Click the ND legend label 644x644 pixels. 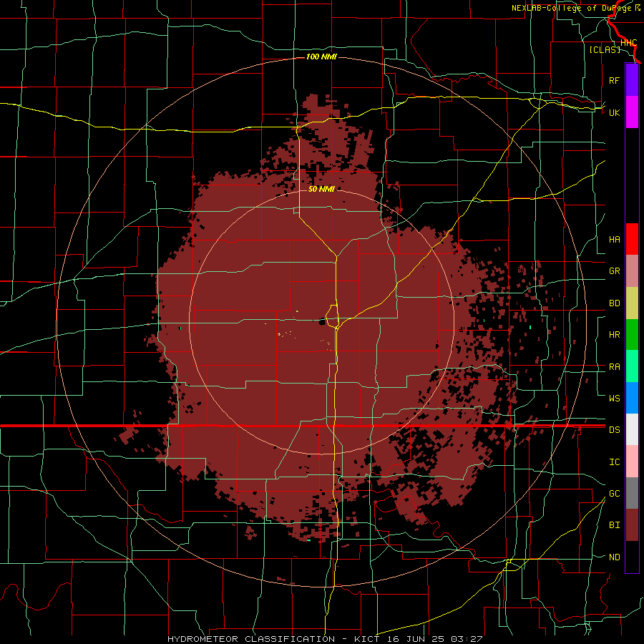click(x=614, y=557)
